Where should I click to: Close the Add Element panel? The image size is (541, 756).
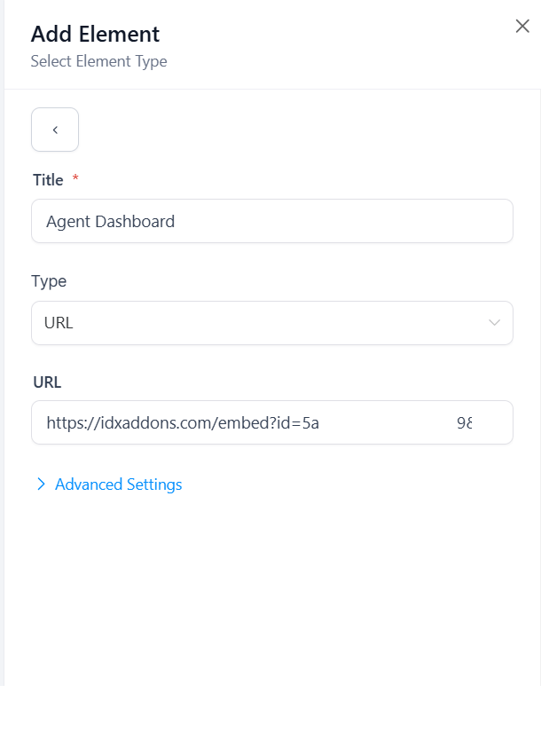(x=522, y=27)
